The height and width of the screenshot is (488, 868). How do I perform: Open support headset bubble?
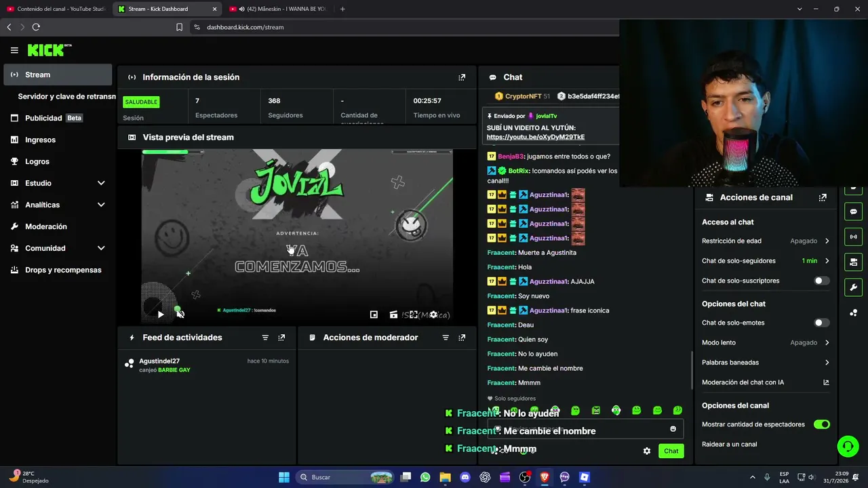click(848, 446)
